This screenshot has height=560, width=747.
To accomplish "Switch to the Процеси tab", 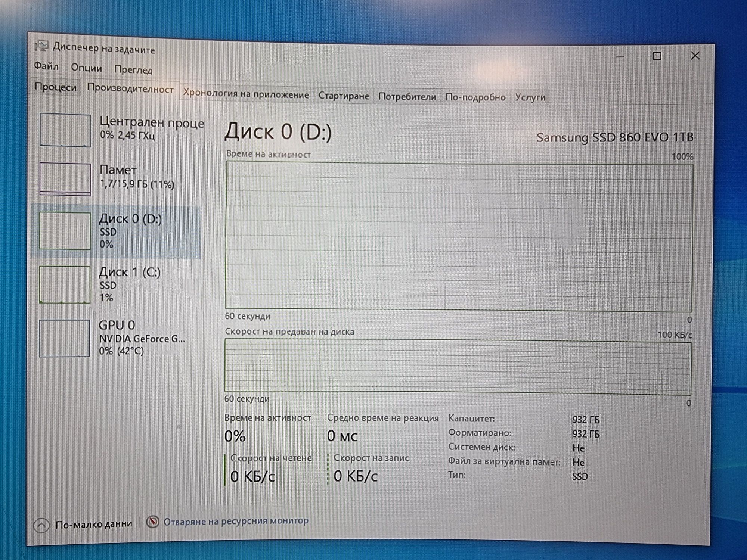I will pyautogui.click(x=55, y=87).
